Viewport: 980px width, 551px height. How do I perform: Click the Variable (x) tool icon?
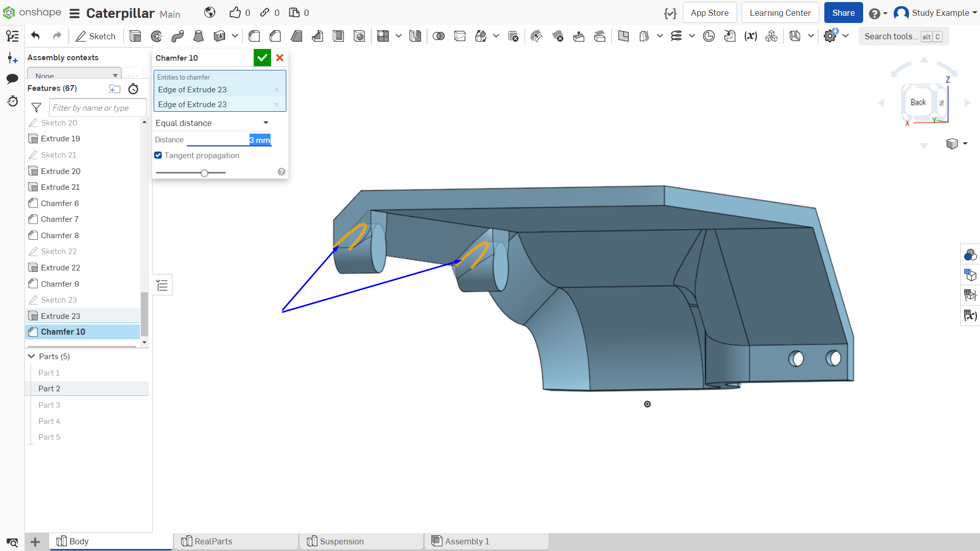coord(750,36)
